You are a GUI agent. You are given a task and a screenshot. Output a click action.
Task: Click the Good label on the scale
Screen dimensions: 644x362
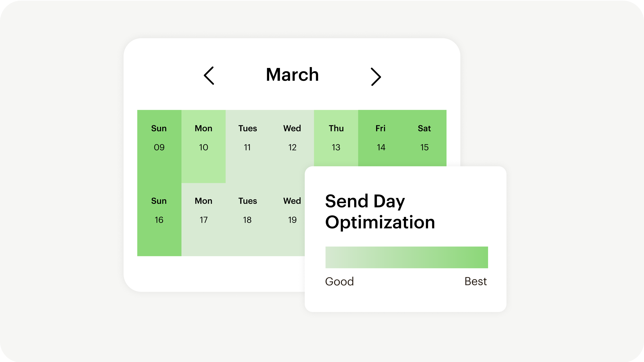pos(340,281)
